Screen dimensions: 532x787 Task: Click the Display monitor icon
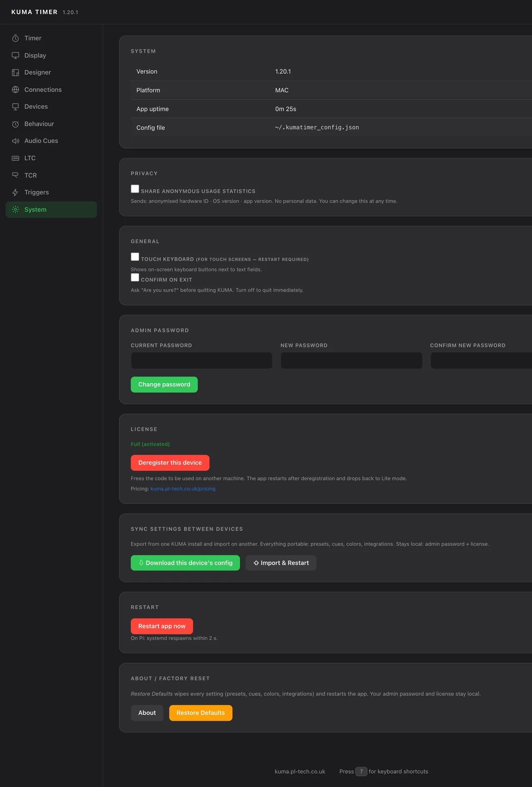(x=15, y=55)
